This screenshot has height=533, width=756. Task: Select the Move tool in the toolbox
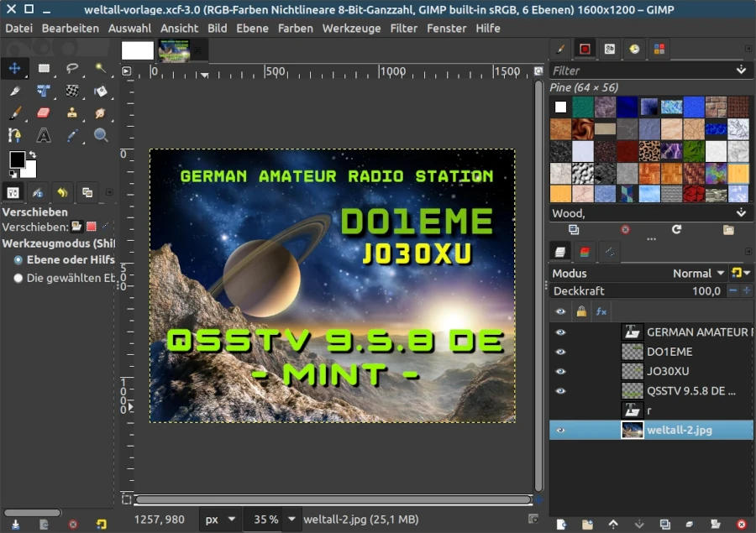tap(14, 68)
